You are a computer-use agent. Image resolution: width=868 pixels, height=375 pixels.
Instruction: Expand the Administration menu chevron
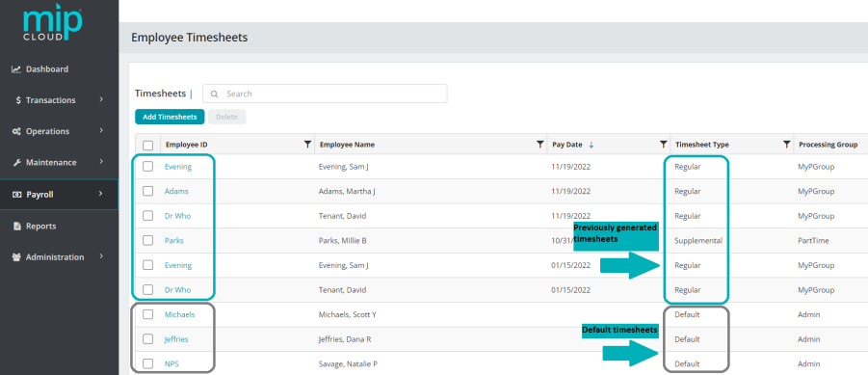coord(101,256)
